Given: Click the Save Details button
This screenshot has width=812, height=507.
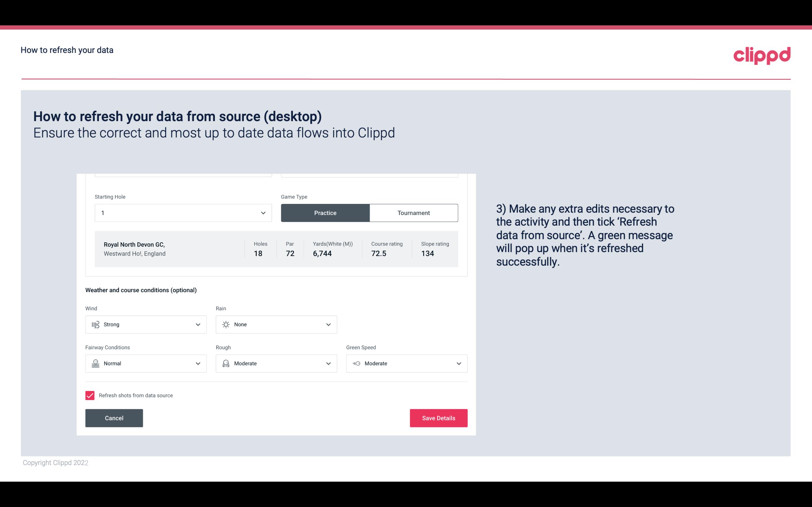Looking at the screenshot, I should [x=438, y=418].
